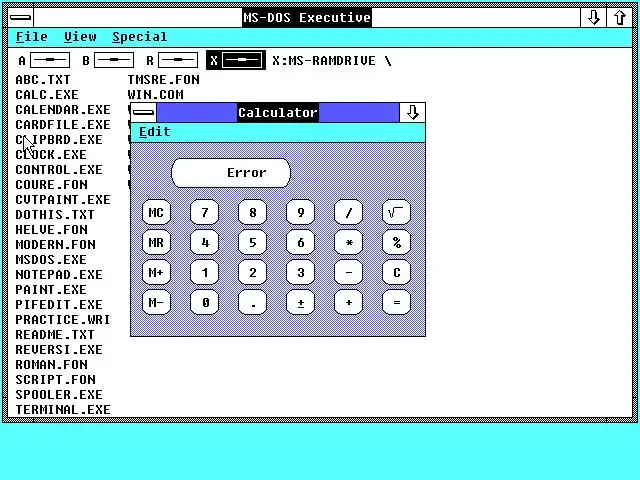The width and height of the screenshot is (640, 480).
Task: Select file DOTHIS.TXT
Action: click(55, 215)
